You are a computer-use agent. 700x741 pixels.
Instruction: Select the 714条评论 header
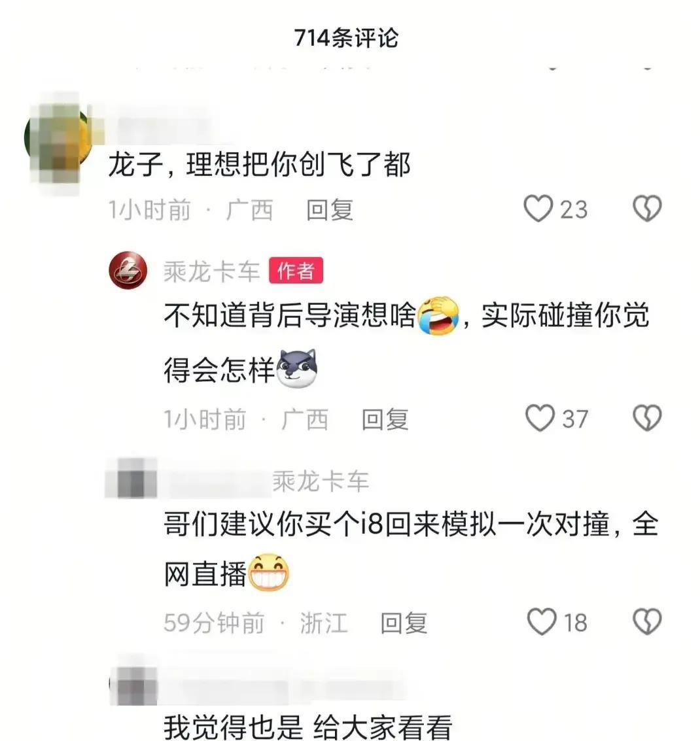[347, 38]
